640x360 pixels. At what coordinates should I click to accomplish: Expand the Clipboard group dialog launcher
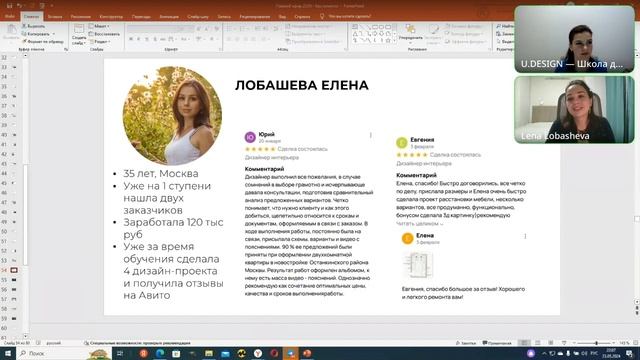[x=66, y=49]
